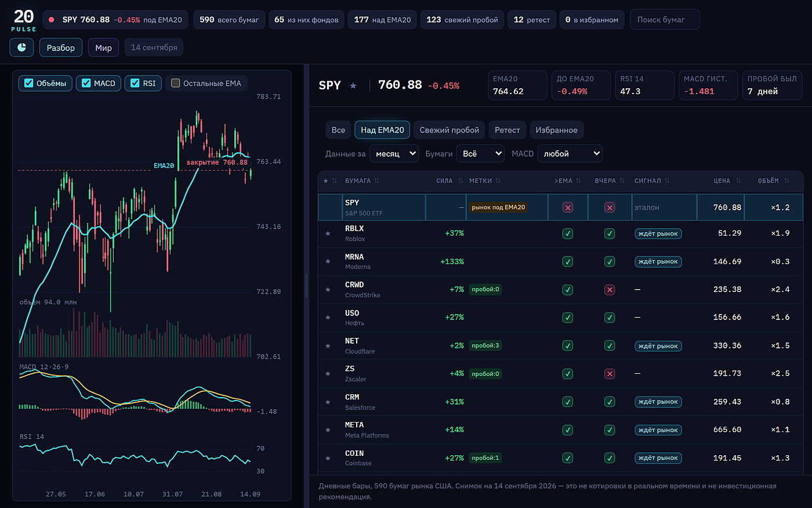Sort by МЕТКИ column

click(x=485, y=181)
